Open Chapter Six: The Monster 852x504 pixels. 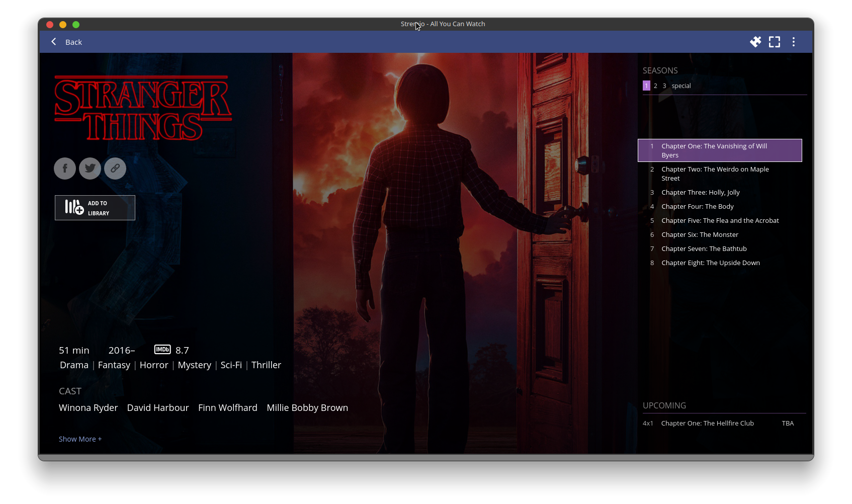coord(720,234)
